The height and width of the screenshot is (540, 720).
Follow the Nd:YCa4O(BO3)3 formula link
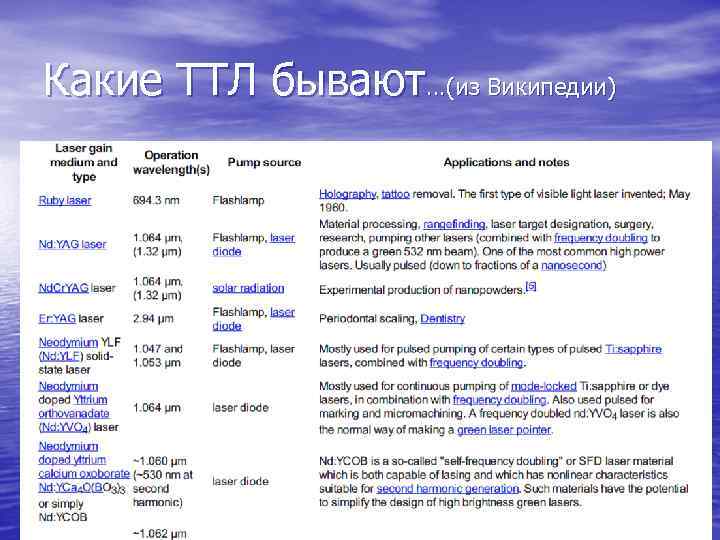point(82,488)
